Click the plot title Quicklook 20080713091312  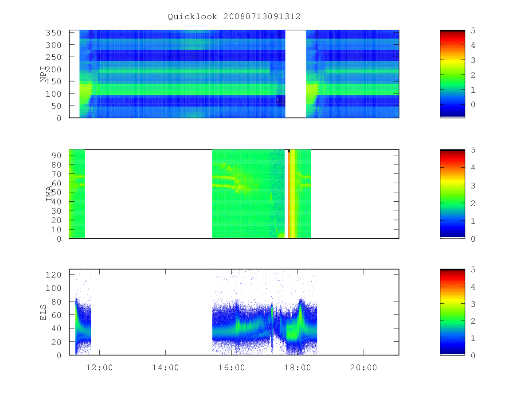pos(234,17)
